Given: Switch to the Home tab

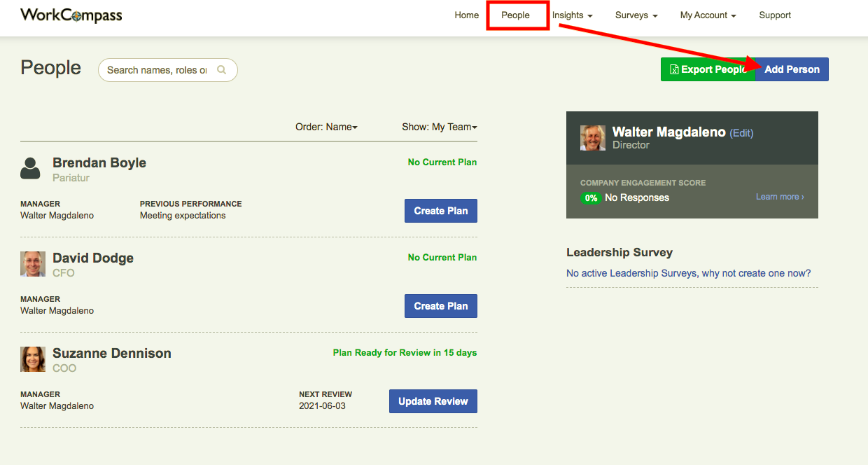Looking at the screenshot, I should point(466,15).
